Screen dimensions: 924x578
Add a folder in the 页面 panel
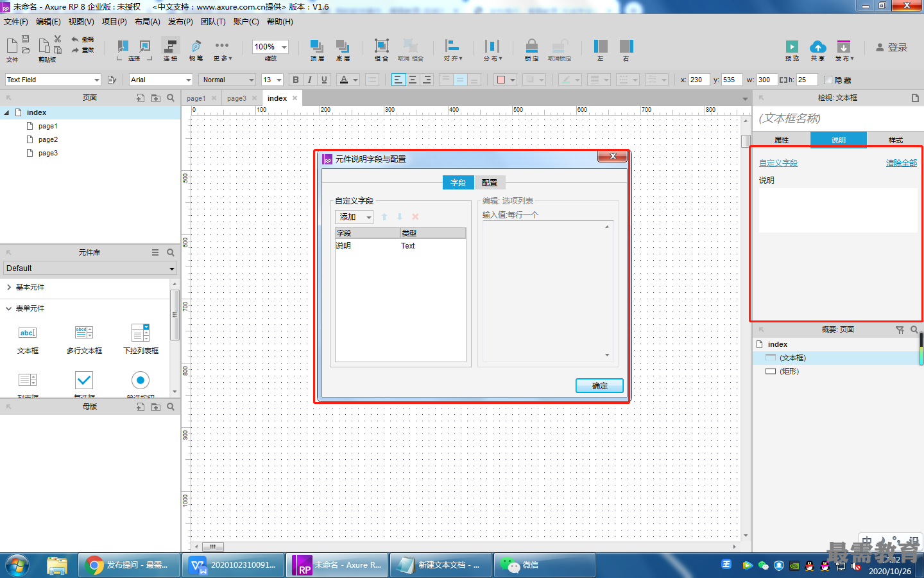(x=156, y=98)
